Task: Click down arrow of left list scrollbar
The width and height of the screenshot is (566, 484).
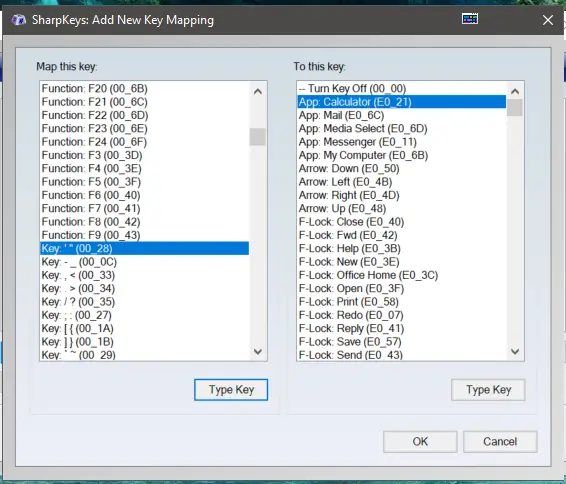Action: coord(258,351)
